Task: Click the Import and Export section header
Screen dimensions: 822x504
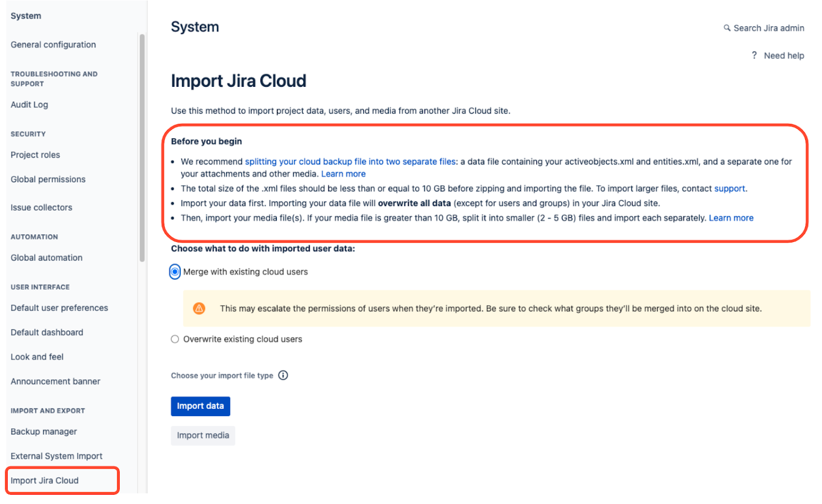Action: (x=48, y=410)
